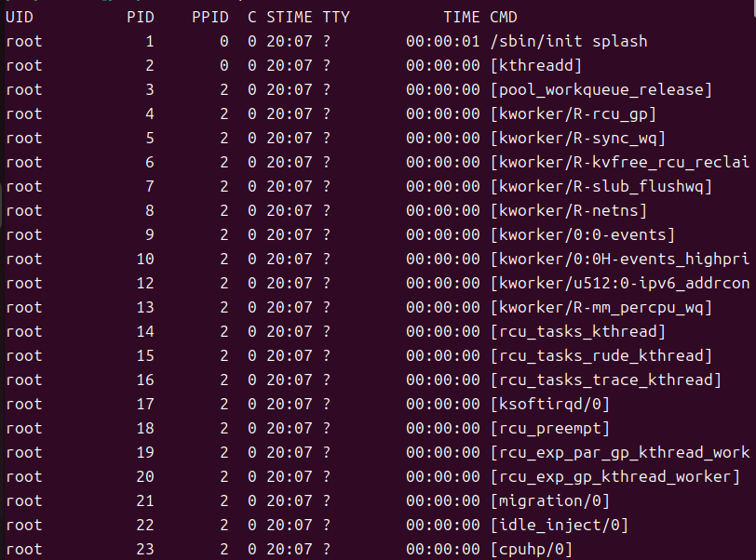Click the [kthreadd] process entry
756x560 pixels.
(x=535, y=65)
